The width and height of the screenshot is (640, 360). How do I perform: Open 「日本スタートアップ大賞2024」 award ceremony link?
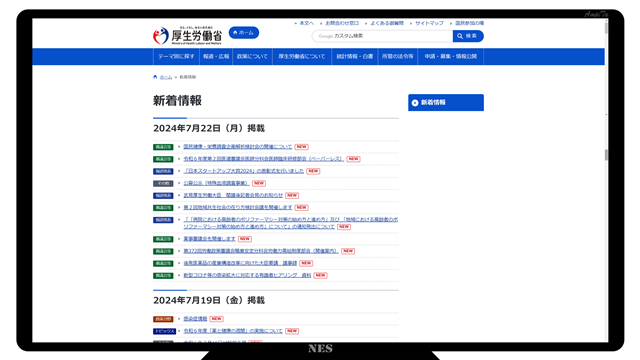244,171
